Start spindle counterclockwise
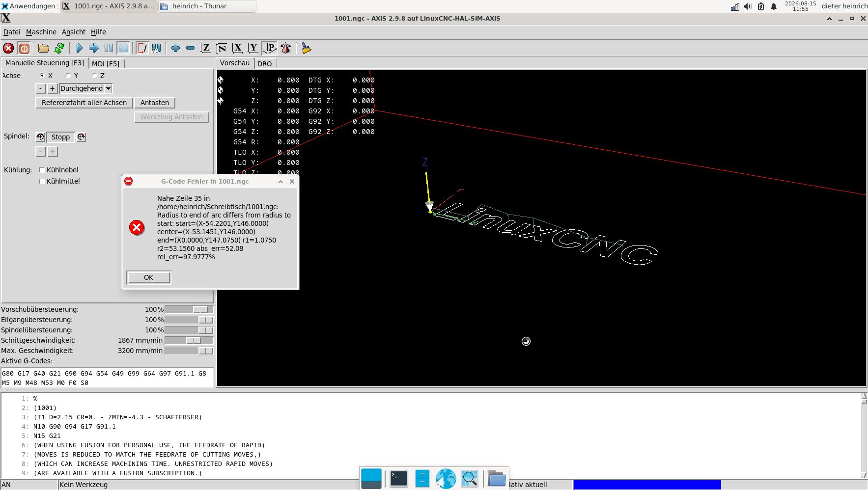 click(x=41, y=137)
